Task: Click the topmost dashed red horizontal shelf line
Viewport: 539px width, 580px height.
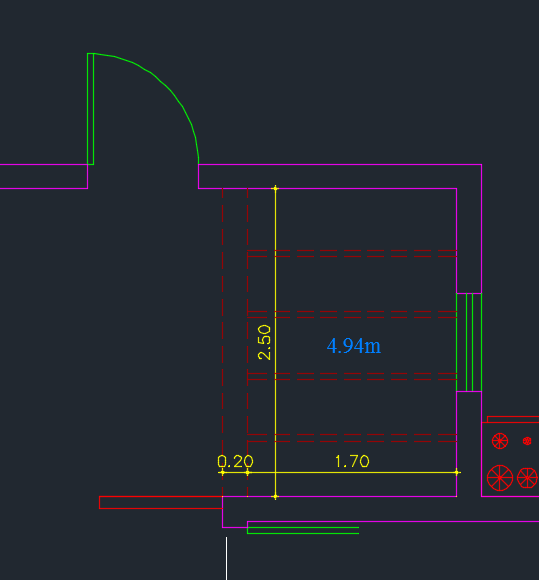Action: click(x=352, y=250)
